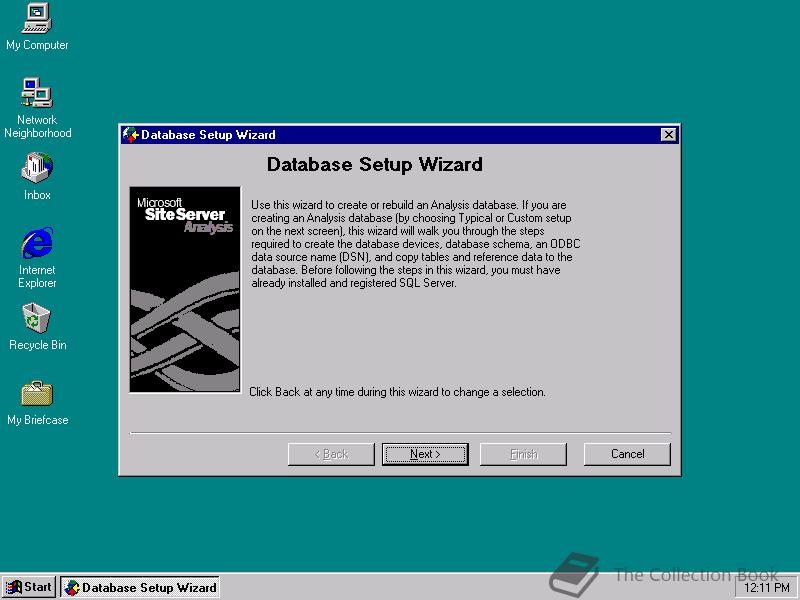The height and width of the screenshot is (600, 800).
Task: Click the 'Use this wizard to create' paragraph
Action: pos(415,244)
